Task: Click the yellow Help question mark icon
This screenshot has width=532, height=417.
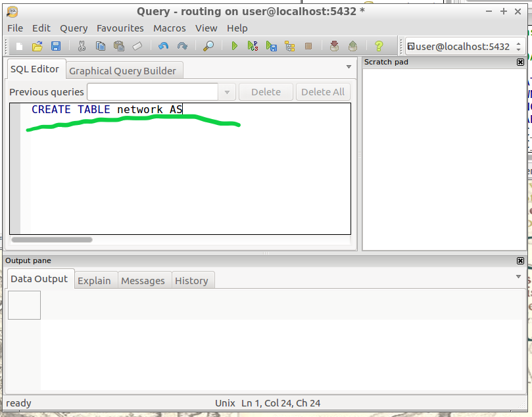Action: pyautogui.click(x=378, y=46)
